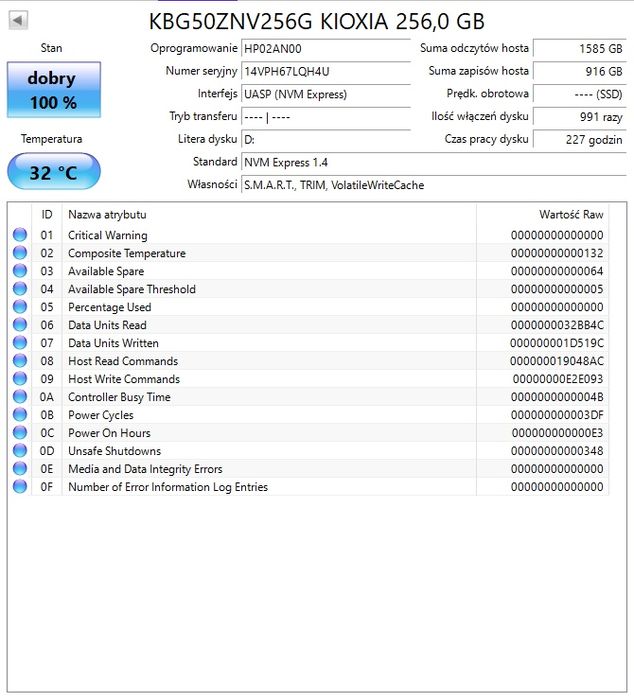Select the Data Units Read attribute name
Screen dimensions: 634x699
click(x=107, y=325)
